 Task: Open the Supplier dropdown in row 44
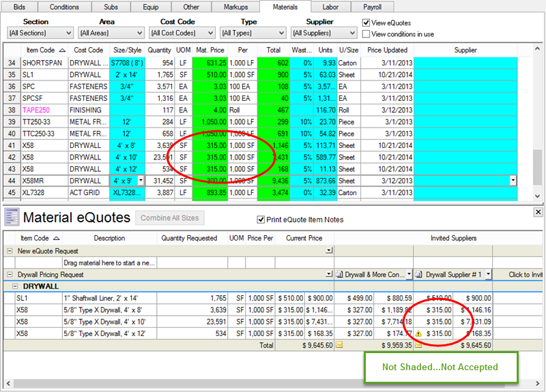(513, 181)
